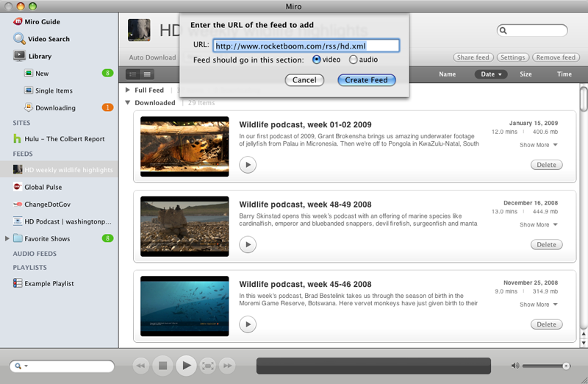Click the Stop button in playback controls
588x384 pixels.
click(164, 365)
